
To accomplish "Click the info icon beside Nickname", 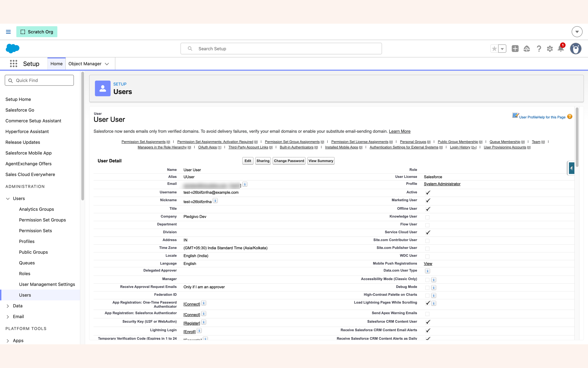I will 215,201.
